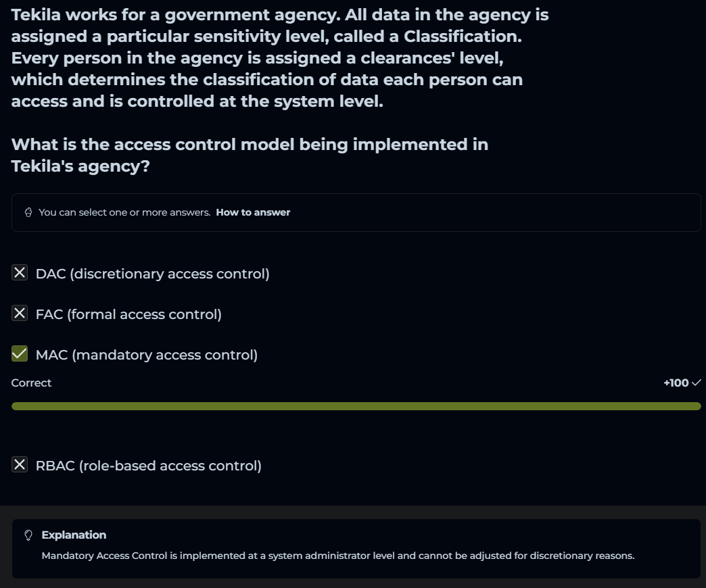The image size is (706, 588).
Task: Toggle the RBAC answer checkbox
Action: [x=20, y=465]
